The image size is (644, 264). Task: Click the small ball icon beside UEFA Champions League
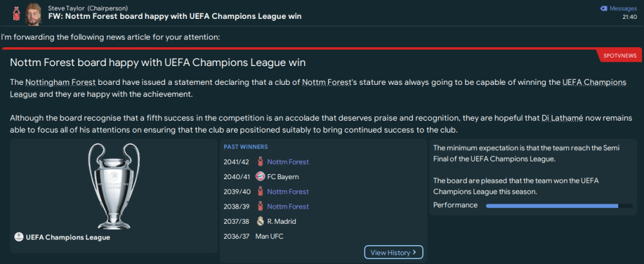[x=18, y=237]
